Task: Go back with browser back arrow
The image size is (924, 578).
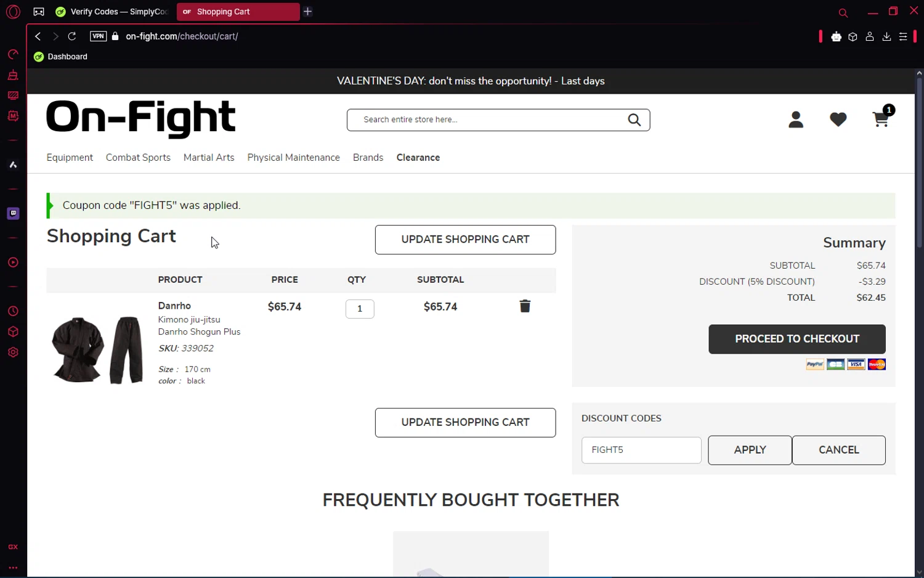Action: point(38,36)
